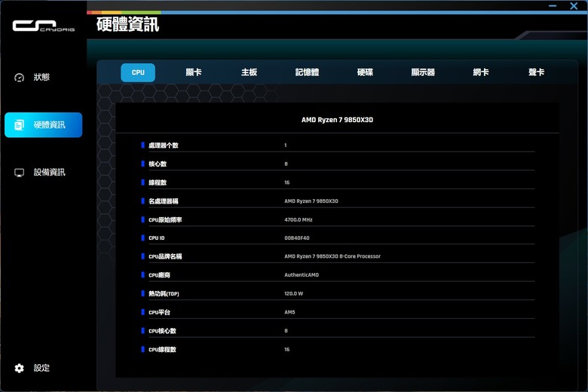Open the 硬碟 tab
The width and height of the screenshot is (588, 392).
coord(366,72)
